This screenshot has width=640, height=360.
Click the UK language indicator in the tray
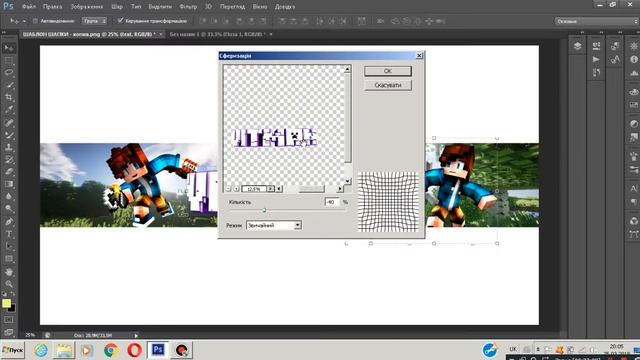tap(513, 349)
